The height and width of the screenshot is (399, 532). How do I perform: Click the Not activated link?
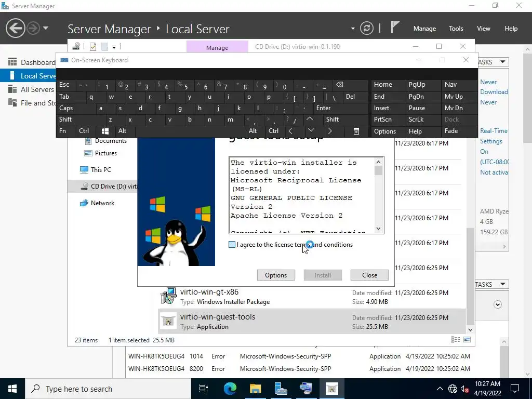[494, 172]
